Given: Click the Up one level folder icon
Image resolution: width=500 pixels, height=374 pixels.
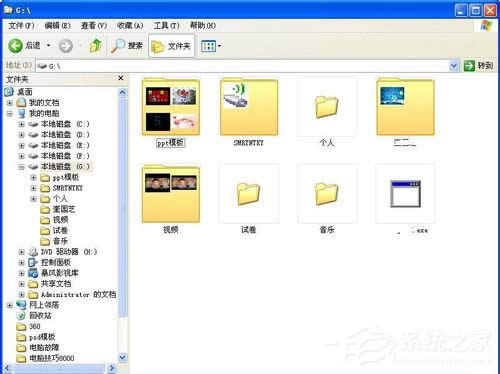Looking at the screenshot, I should [x=96, y=46].
